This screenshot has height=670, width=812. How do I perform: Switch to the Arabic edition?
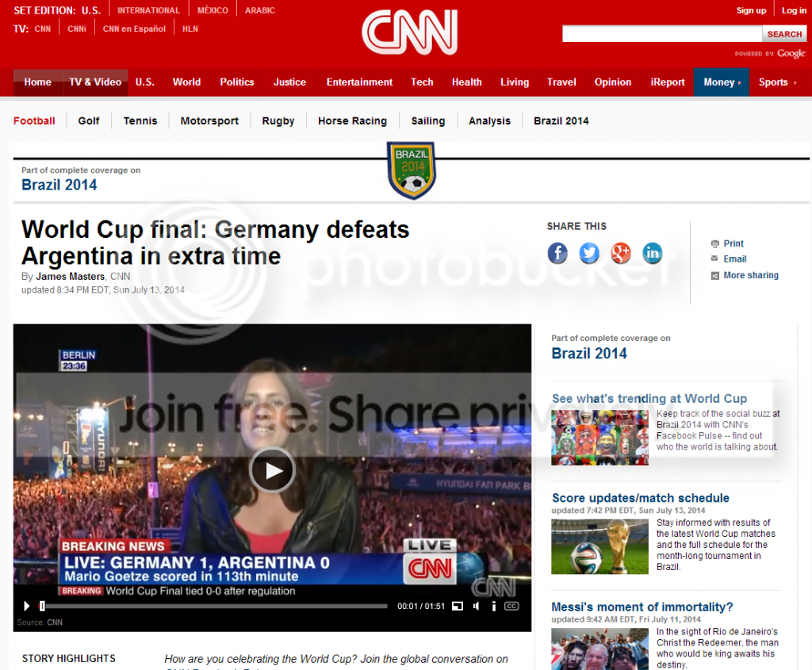pyautogui.click(x=260, y=10)
